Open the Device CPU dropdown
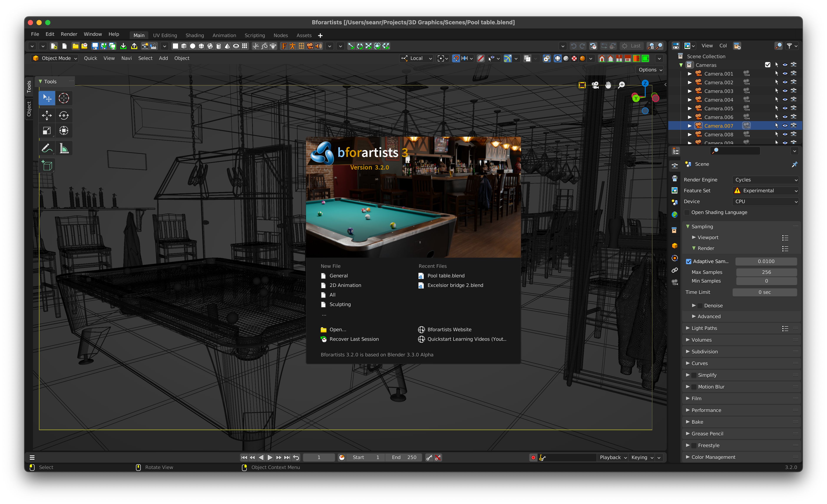Viewport: 827px width, 504px height. click(766, 202)
